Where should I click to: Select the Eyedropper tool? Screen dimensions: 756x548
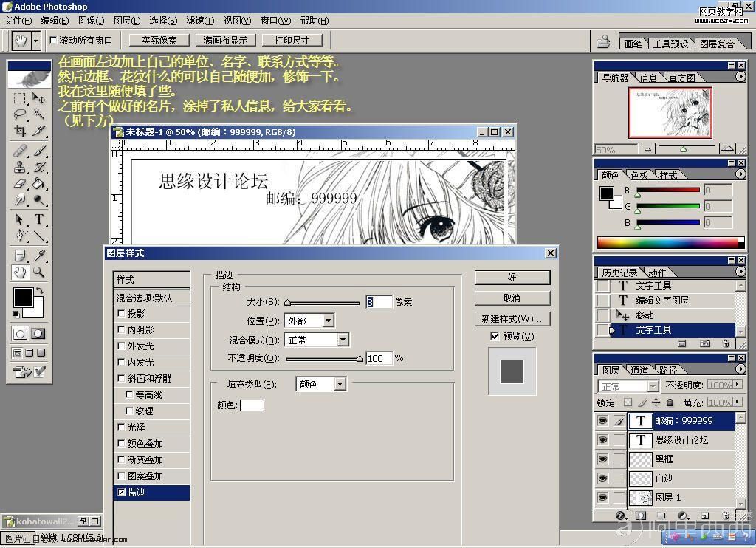(39, 256)
